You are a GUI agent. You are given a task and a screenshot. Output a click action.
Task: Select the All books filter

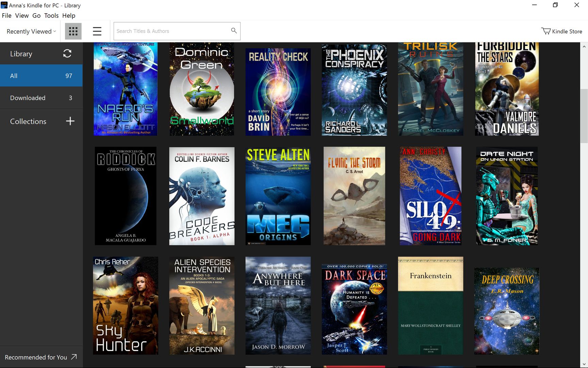[41, 76]
